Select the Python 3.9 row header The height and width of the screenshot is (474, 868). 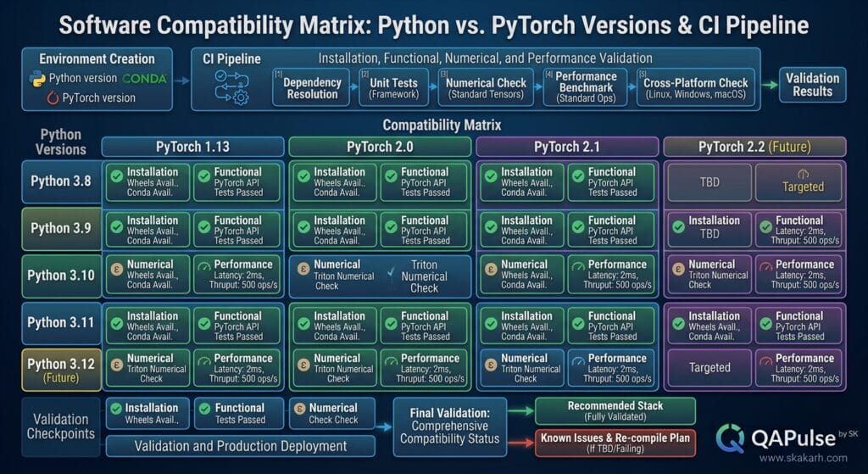click(x=61, y=229)
